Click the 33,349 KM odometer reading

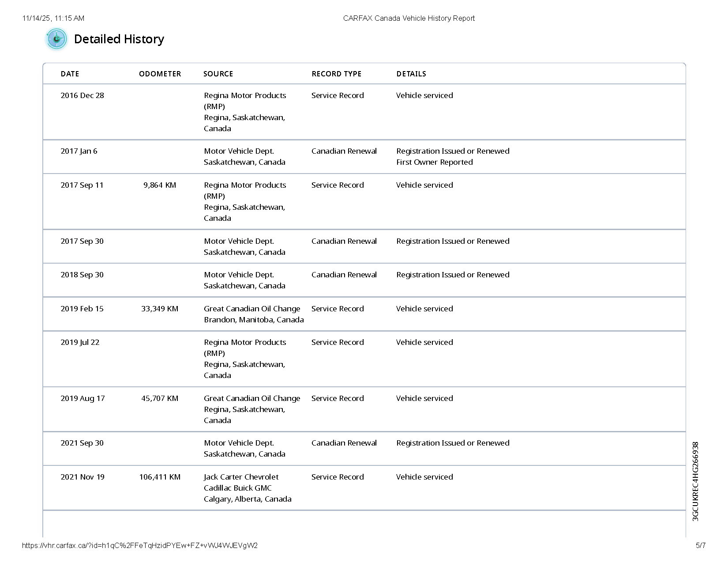coord(159,309)
